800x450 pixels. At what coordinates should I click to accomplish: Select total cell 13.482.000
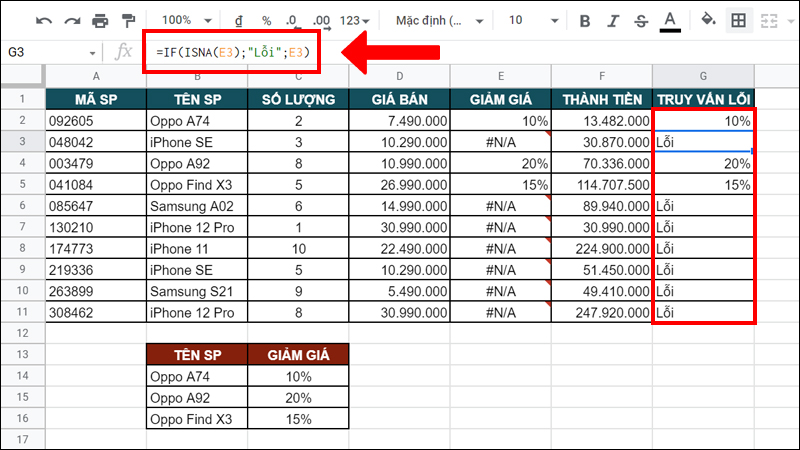[x=602, y=121]
